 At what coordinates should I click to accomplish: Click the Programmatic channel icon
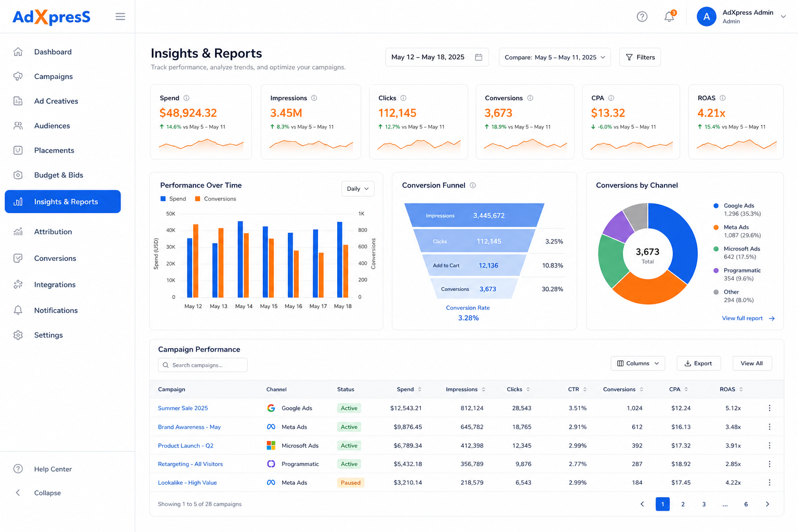click(x=271, y=464)
